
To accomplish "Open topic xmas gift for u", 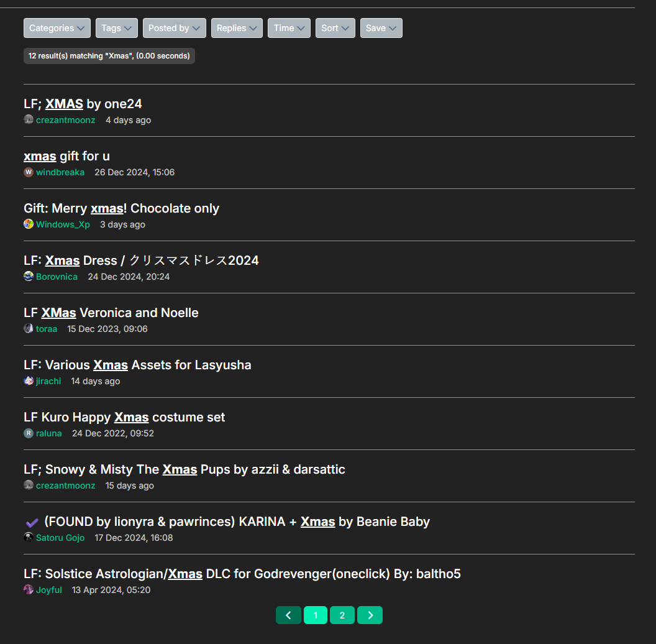I will [66, 156].
